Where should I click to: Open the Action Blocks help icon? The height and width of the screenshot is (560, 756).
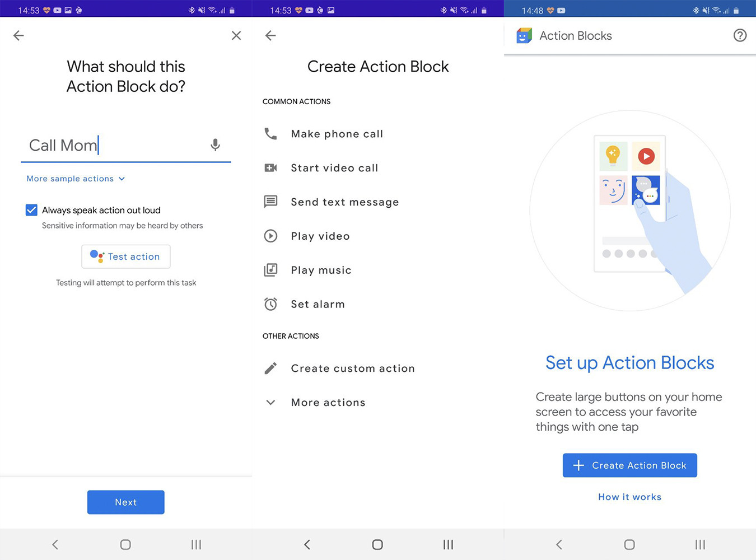(x=740, y=35)
